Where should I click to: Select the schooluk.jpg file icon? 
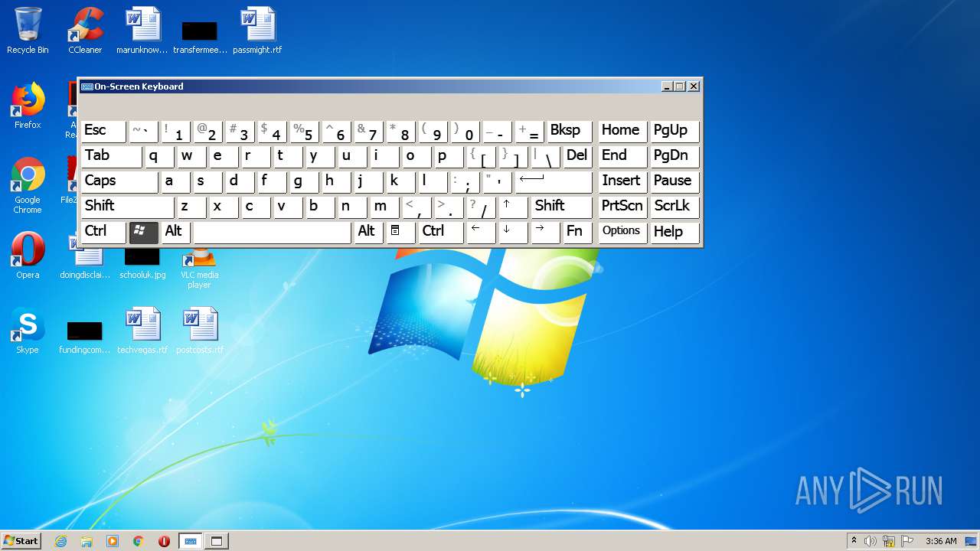coord(142,264)
